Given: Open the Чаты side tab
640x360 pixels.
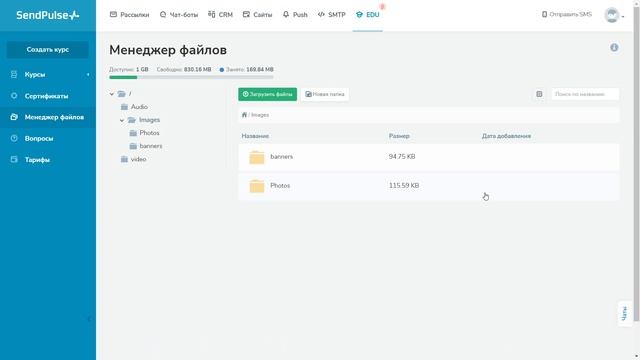Looking at the screenshot, I should 624,313.
